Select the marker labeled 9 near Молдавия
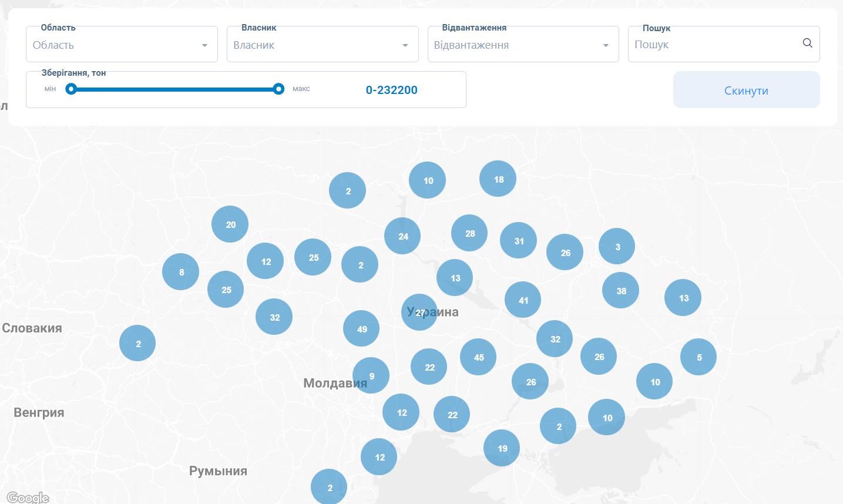843x504 pixels. coord(371,375)
